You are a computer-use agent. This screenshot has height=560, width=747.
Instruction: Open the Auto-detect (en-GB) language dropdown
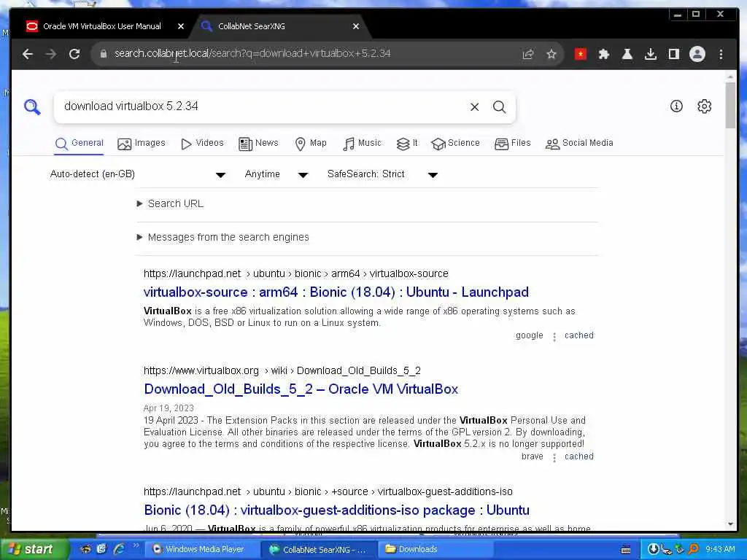tap(138, 174)
